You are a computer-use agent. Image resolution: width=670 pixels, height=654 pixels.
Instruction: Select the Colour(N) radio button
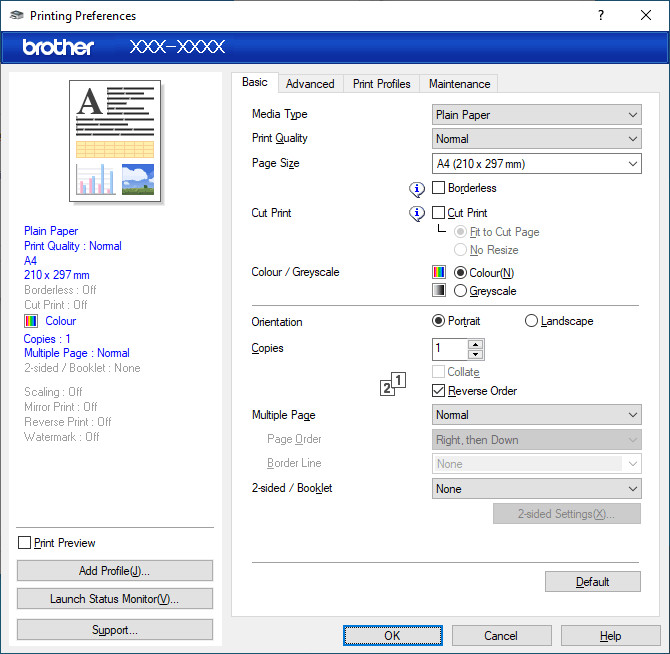point(460,273)
